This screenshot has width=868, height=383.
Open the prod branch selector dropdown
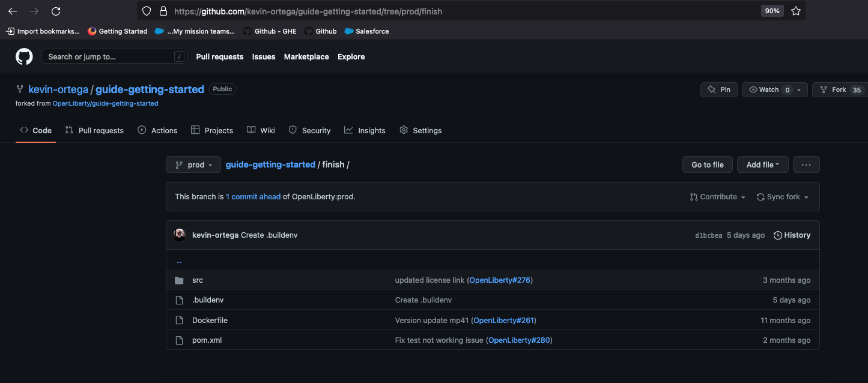tap(193, 164)
